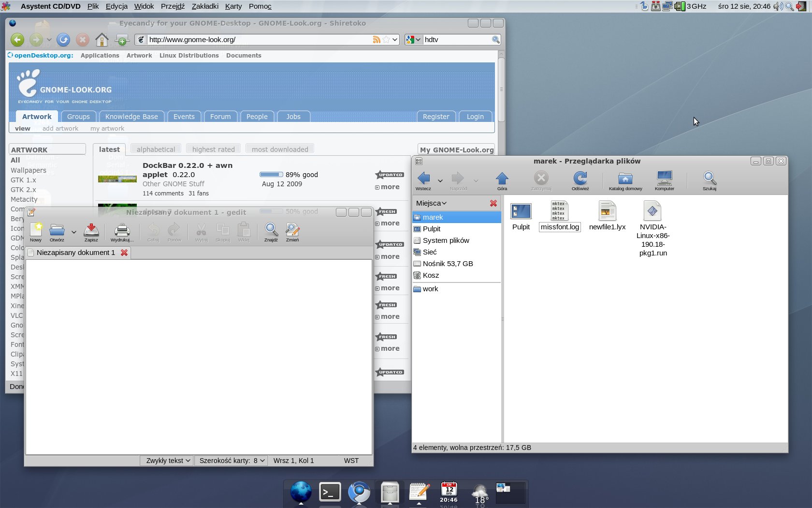The image size is (812, 508).
Task: Click Zmień replace icon in gedit
Action: coord(292,232)
